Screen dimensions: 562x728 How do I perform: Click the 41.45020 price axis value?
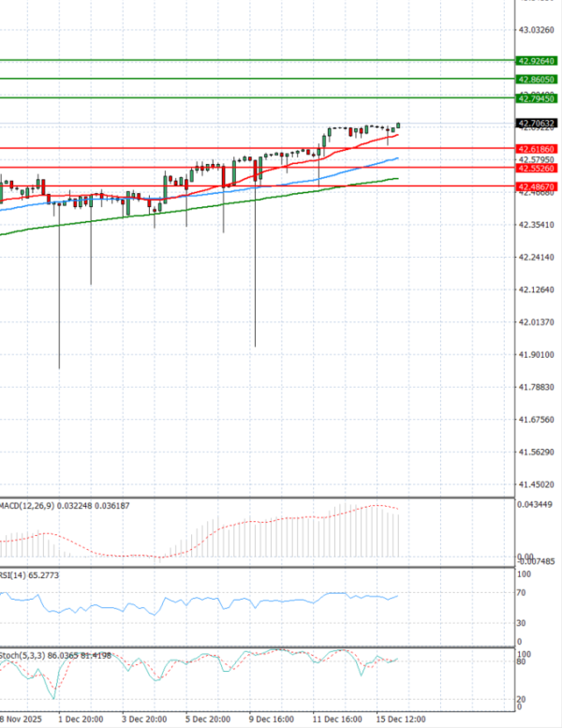pos(537,484)
